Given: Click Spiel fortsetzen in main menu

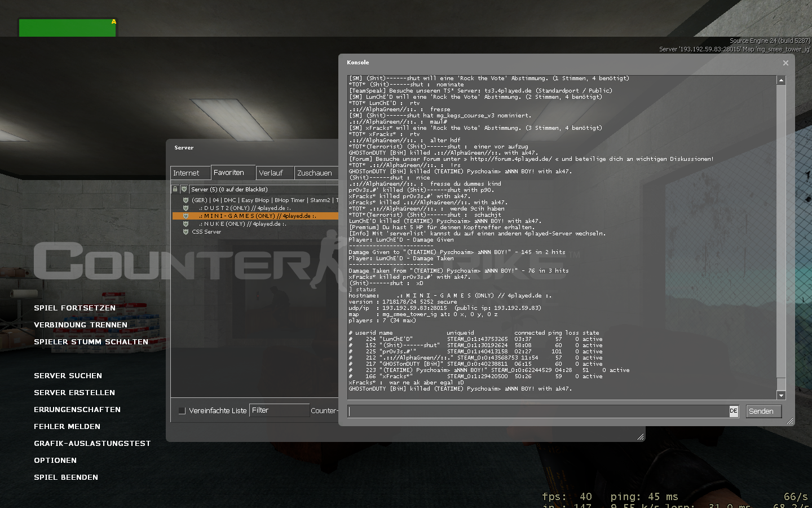Looking at the screenshot, I should 74,308.
